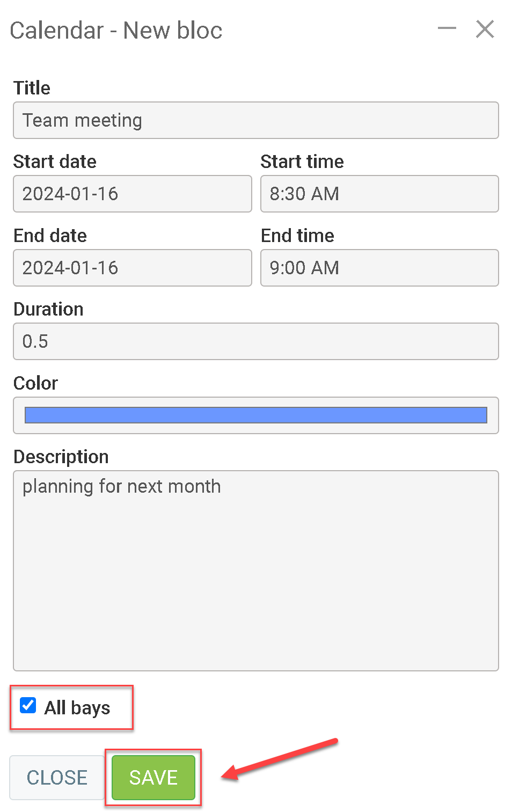Close the dialog with the X icon
Screen dimensions: 512x812
pos(485,29)
